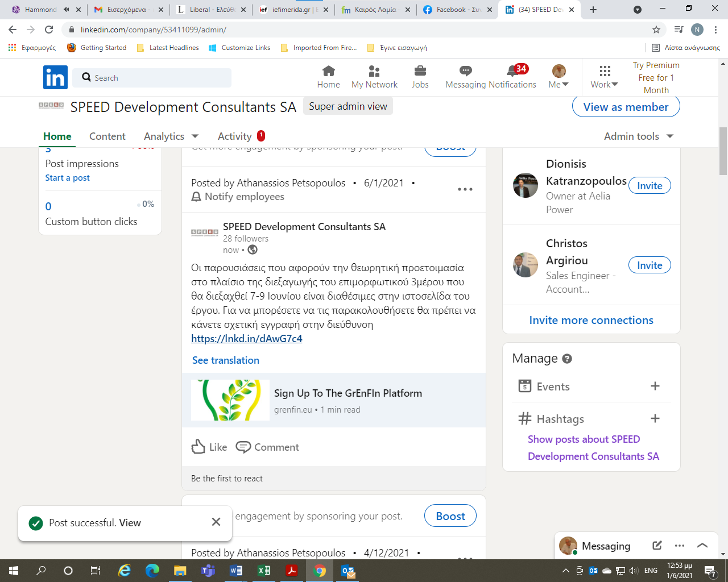
Task: Click Invite more connections
Action: click(591, 320)
